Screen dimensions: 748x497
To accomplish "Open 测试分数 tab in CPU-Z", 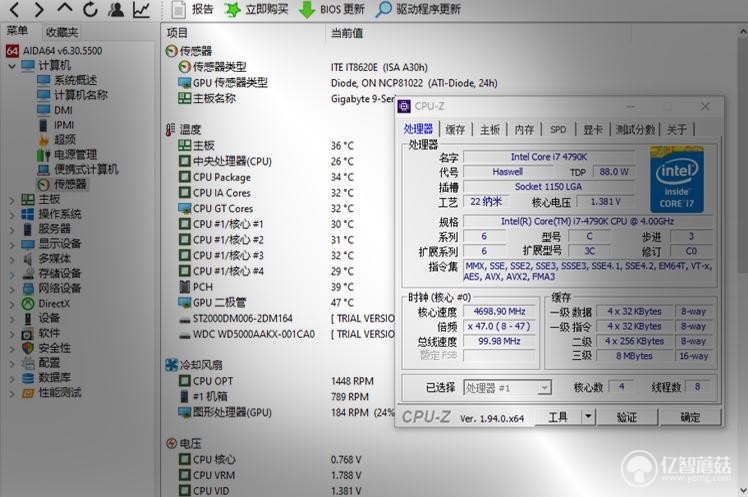I will [635, 129].
